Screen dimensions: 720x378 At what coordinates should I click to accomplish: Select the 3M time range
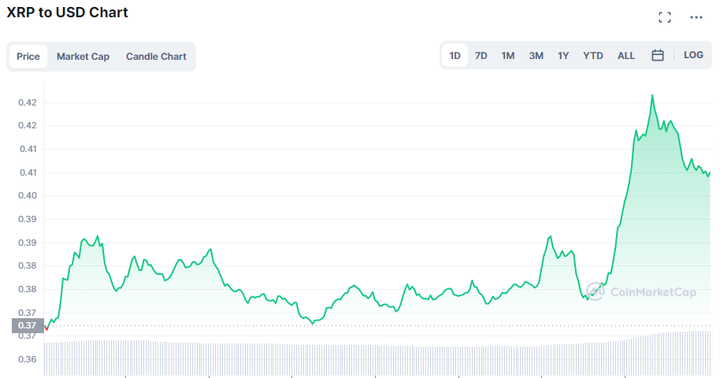(536, 56)
